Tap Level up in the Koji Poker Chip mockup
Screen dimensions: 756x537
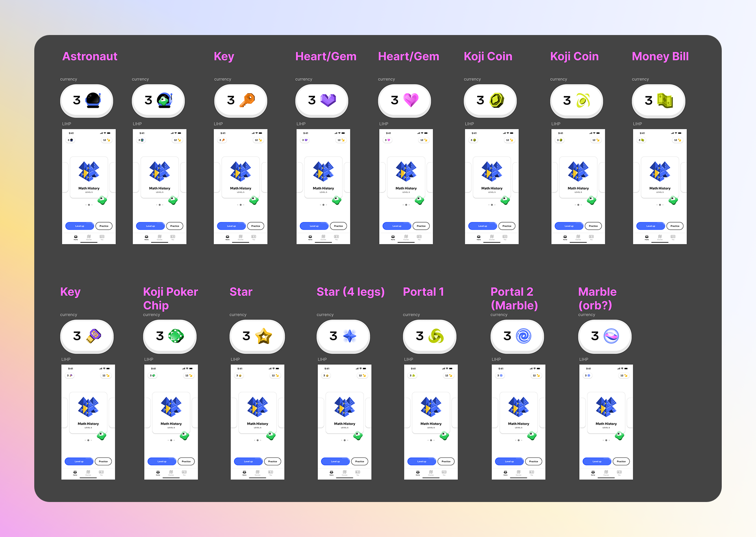tap(162, 461)
